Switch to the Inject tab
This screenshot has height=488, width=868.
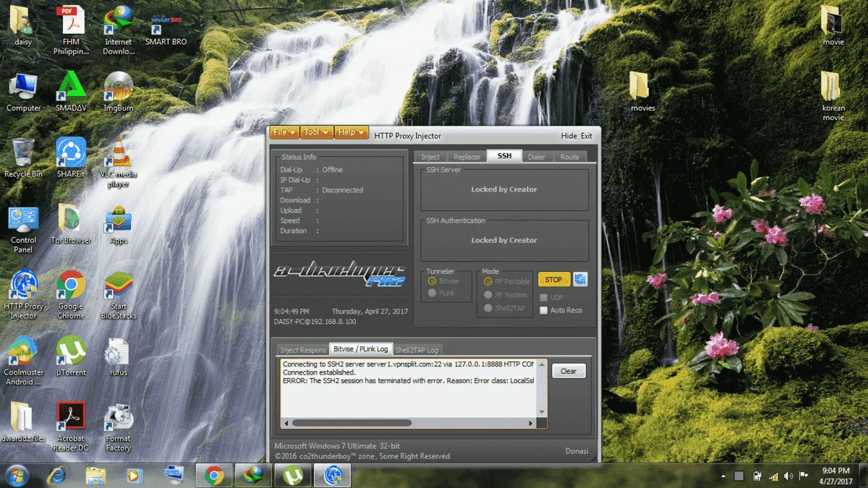tap(430, 156)
